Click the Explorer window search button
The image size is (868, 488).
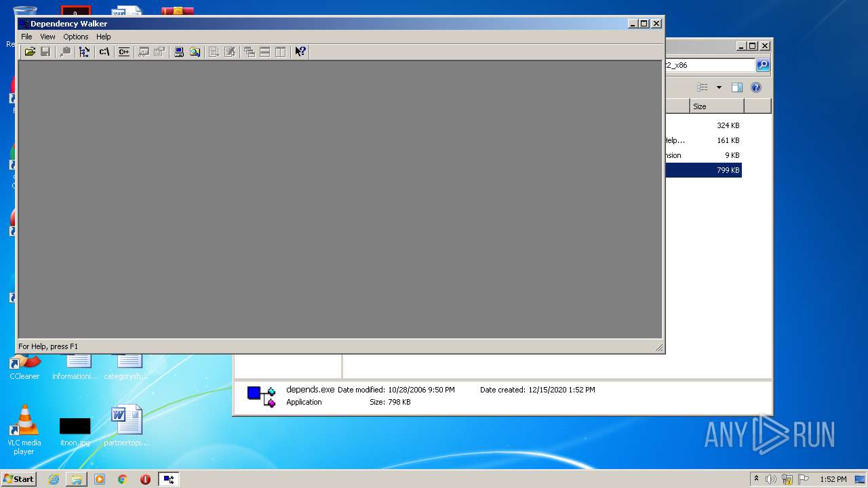click(763, 65)
